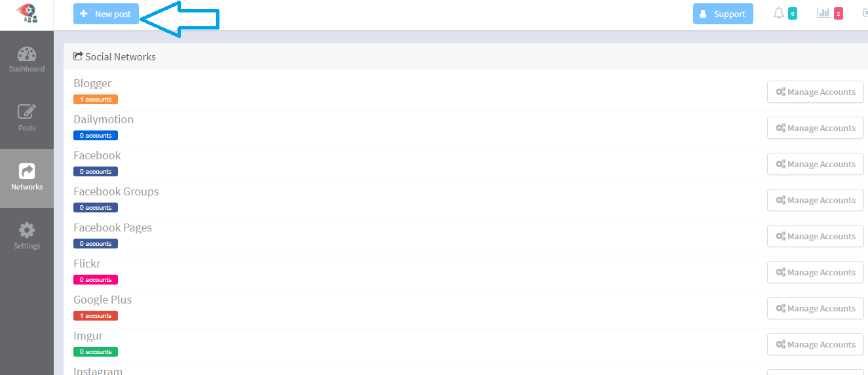Click the Flickr 0 accounts pink badge

pos(96,280)
